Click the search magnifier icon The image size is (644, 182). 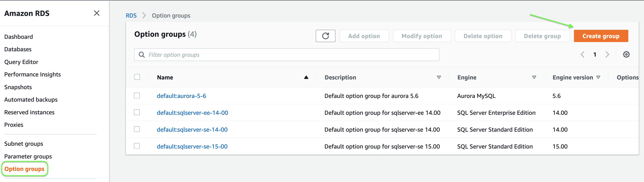[142, 55]
